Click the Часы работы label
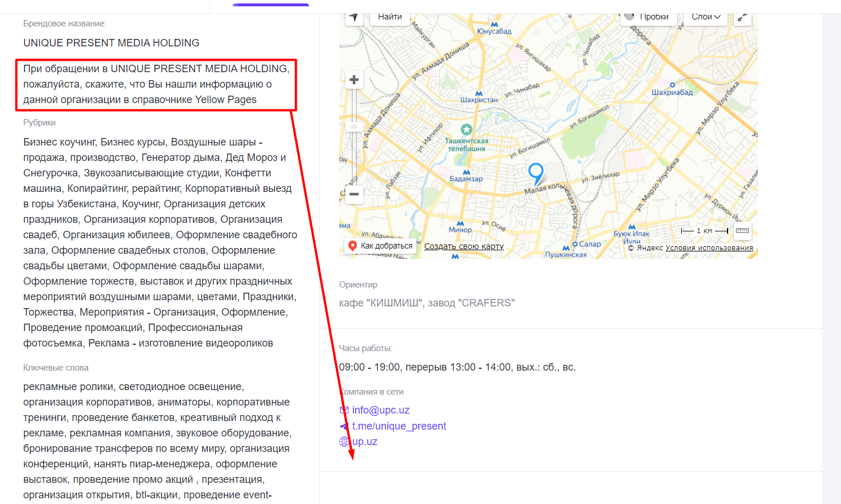Viewport: 841px width, 504px height. tap(366, 348)
